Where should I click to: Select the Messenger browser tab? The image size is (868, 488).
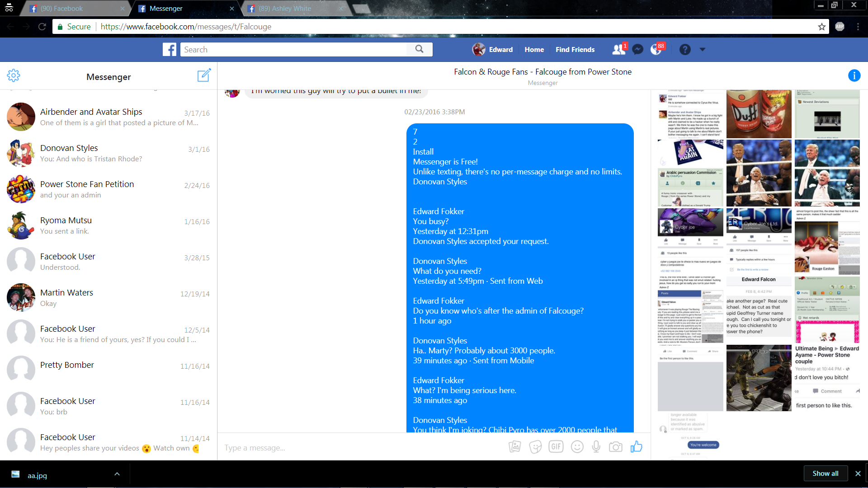(x=185, y=9)
